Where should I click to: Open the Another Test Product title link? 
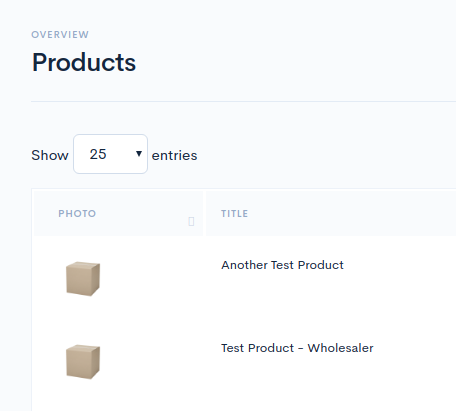click(282, 265)
